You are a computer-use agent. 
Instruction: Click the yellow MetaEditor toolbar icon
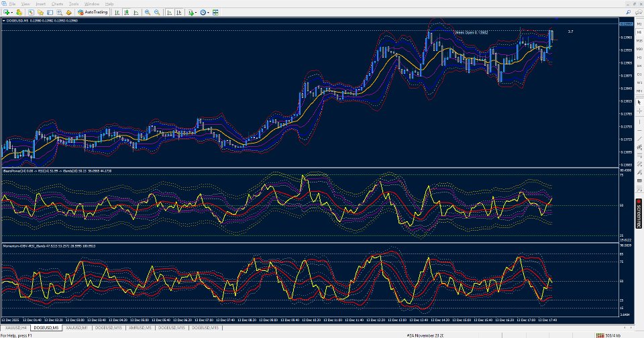click(x=68, y=12)
